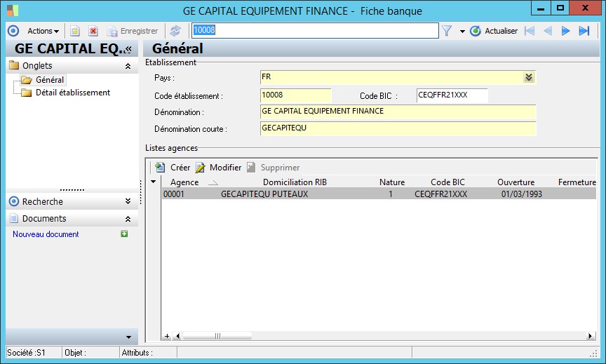Click the filter funnel icon

point(447,31)
